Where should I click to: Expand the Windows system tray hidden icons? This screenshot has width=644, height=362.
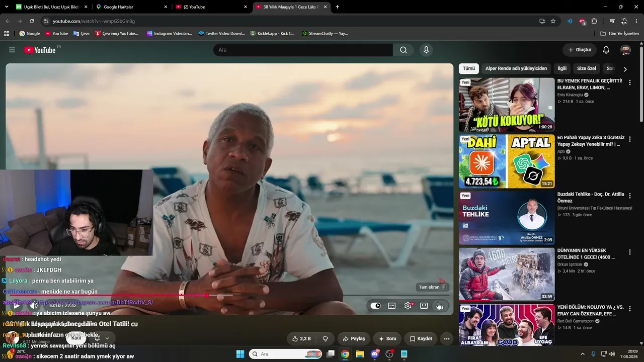[583, 354]
